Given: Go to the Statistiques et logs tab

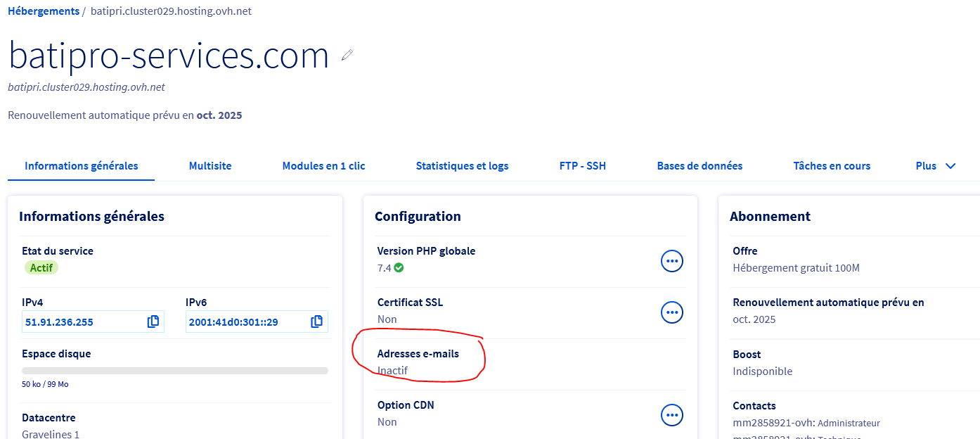Looking at the screenshot, I should (x=462, y=166).
